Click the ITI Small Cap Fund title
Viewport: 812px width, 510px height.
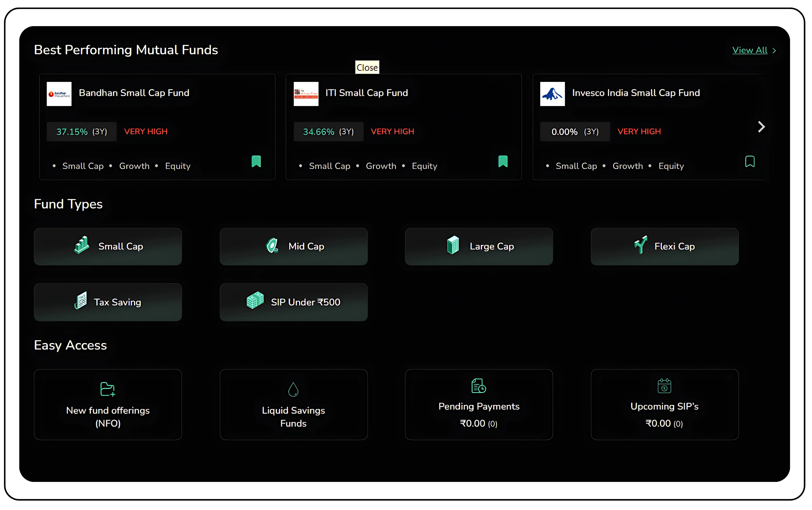pyautogui.click(x=366, y=93)
